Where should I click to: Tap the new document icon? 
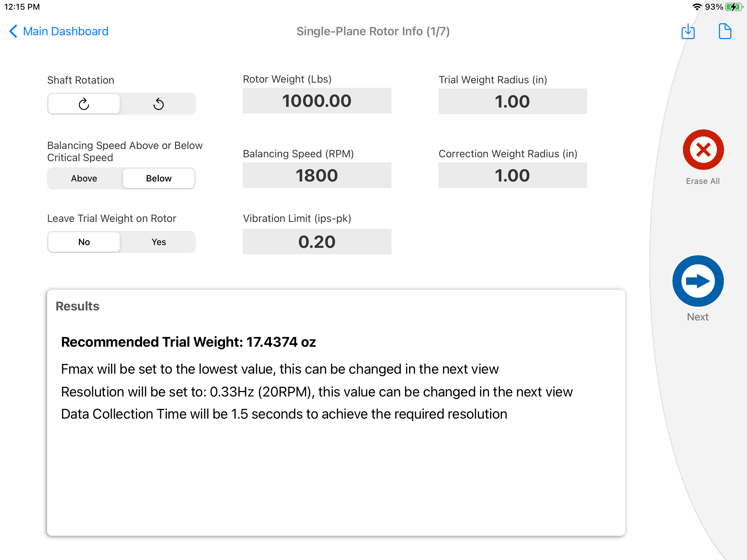725,31
